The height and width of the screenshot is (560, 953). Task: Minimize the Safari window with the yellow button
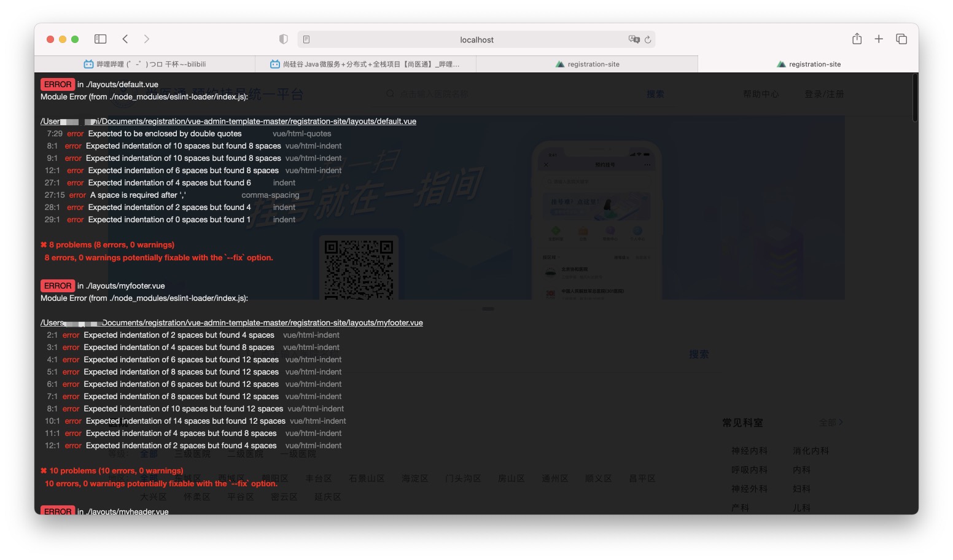tap(63, 39)
